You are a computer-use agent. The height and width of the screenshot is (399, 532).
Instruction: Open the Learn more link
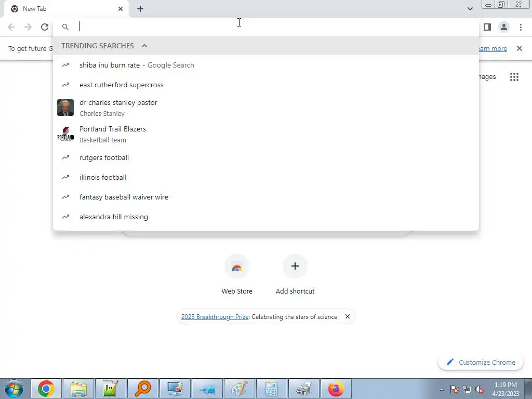(493, 48)
